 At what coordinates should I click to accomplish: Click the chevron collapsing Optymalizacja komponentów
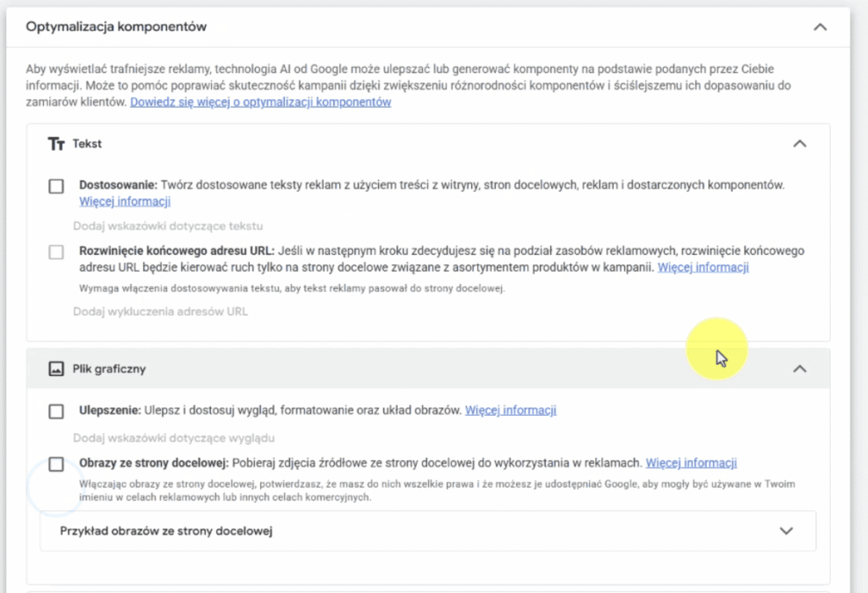[x=820, y=26]
